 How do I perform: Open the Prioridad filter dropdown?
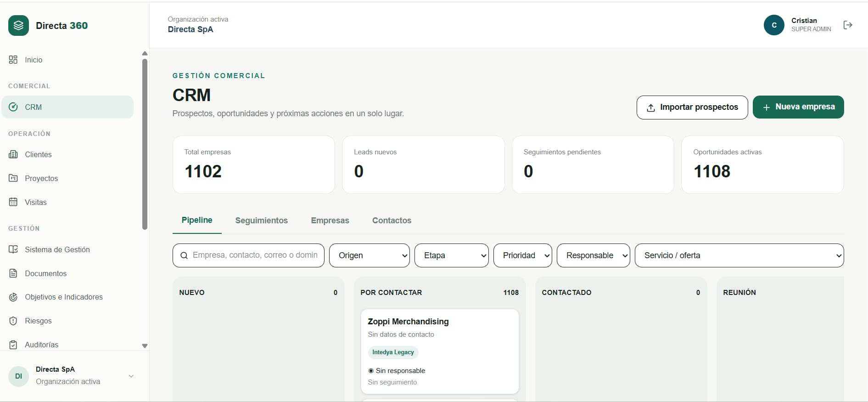(523, 255)
